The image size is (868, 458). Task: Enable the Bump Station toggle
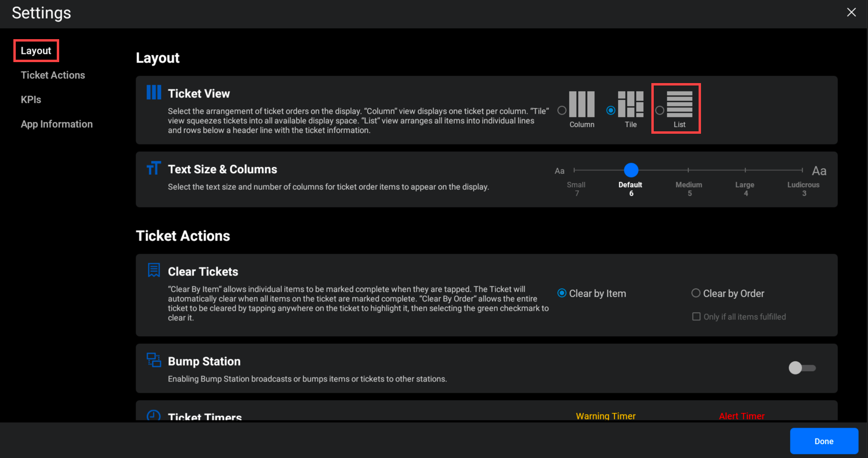click(802, 368)
